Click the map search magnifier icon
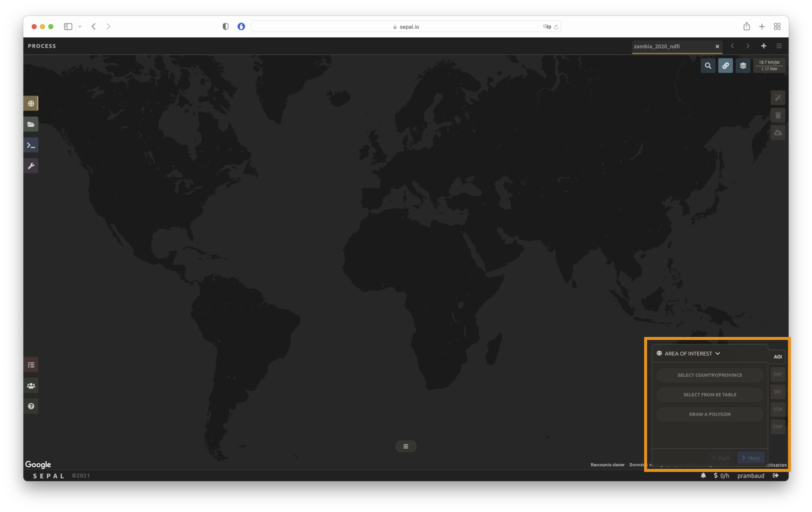 pyautogui.click(x=708, y=66)
